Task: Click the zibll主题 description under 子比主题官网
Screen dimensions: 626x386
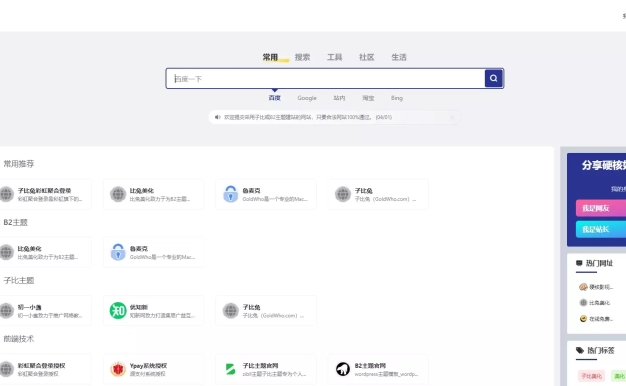Action: (274, 374)
